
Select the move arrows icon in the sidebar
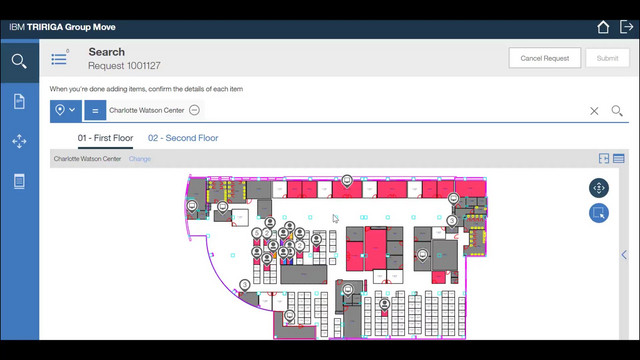pos(19,141)
